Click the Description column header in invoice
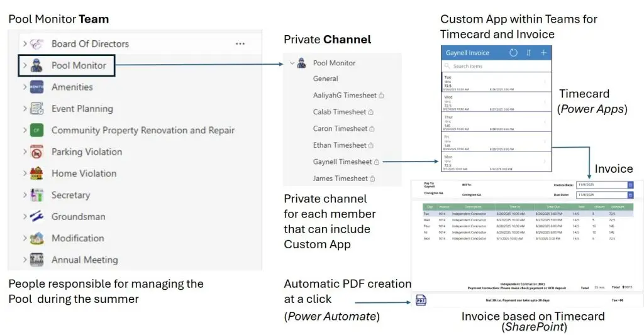Viewport: 644px width, 335px height. tap(473, 207)
